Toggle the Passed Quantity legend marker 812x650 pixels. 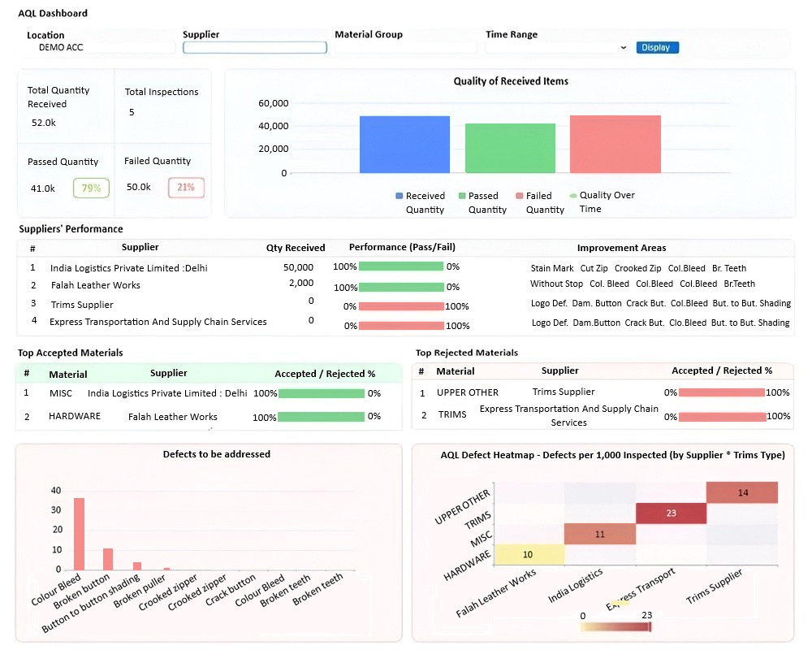462,196
